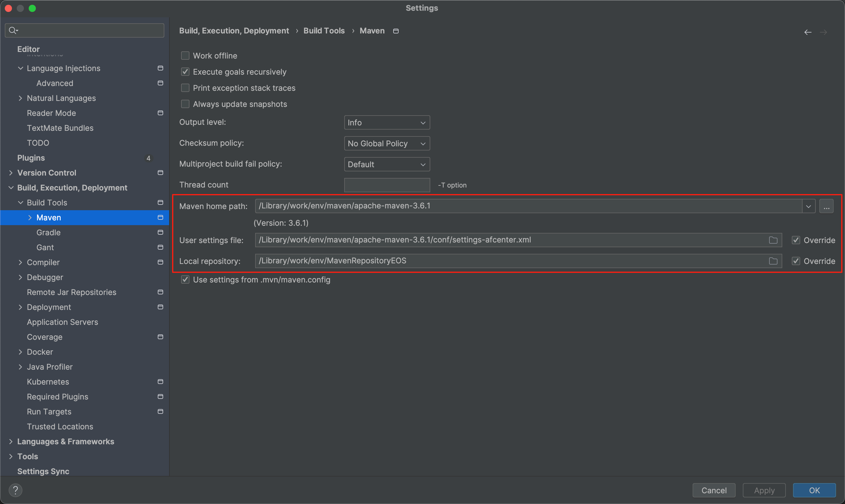The width and height of the screenshot is (845, 504).
Task: Select Gradle in the settings tree
Action: 49,233
